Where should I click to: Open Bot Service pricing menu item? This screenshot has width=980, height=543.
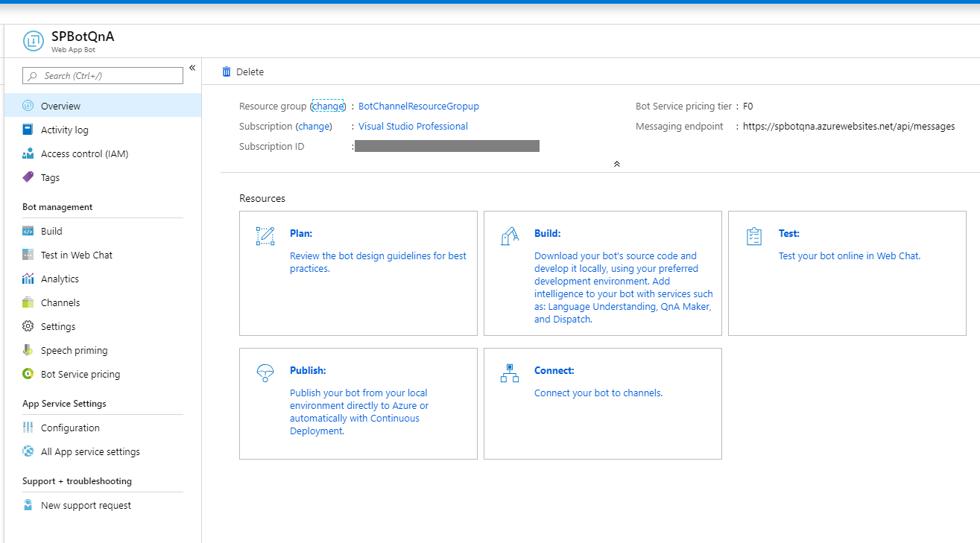tap(102, 374)
